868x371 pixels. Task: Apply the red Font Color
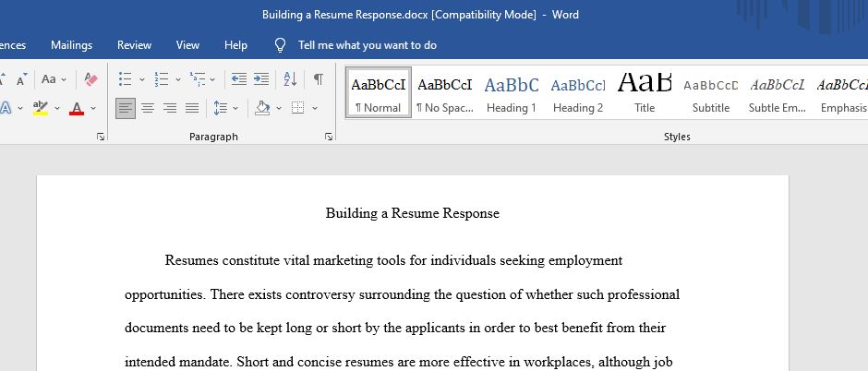pos(77,108)
